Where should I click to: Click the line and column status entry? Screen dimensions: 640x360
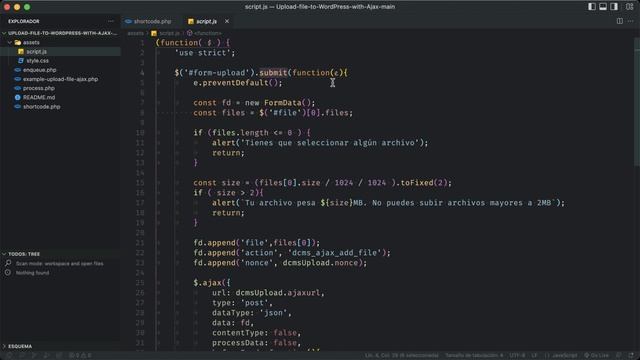click(x=402, y=356)
